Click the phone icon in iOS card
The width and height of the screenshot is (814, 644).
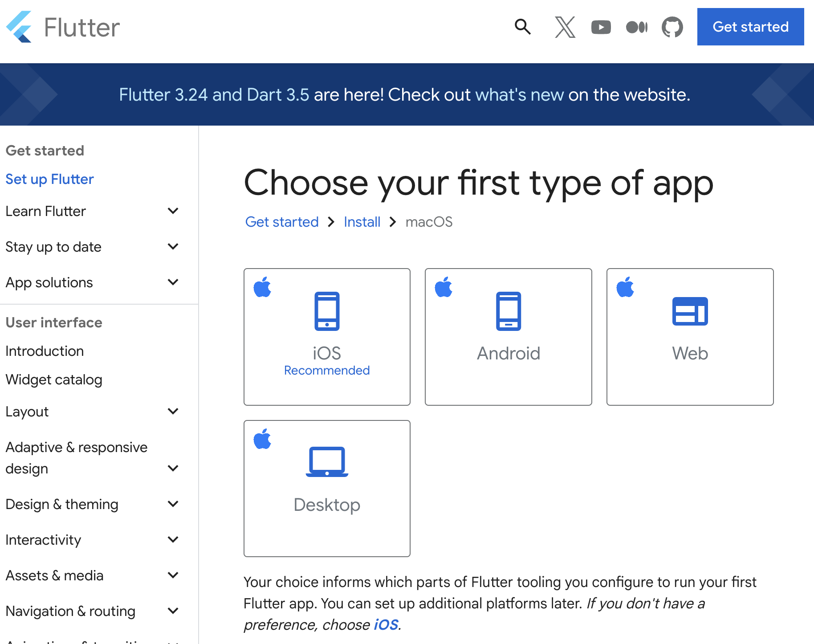[x=327, y=311]
